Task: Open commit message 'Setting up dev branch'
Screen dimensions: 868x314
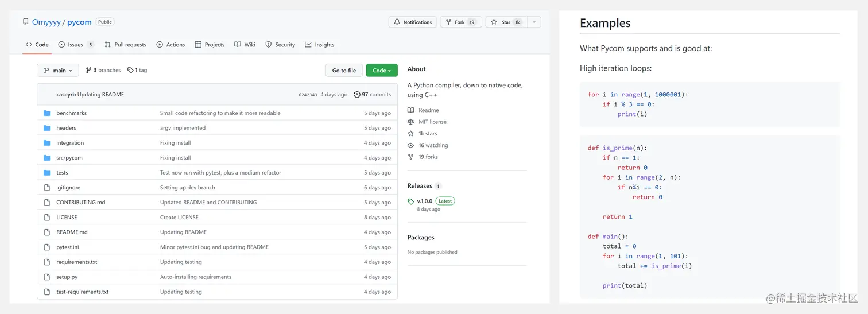Action: click(x=188, y=188)
